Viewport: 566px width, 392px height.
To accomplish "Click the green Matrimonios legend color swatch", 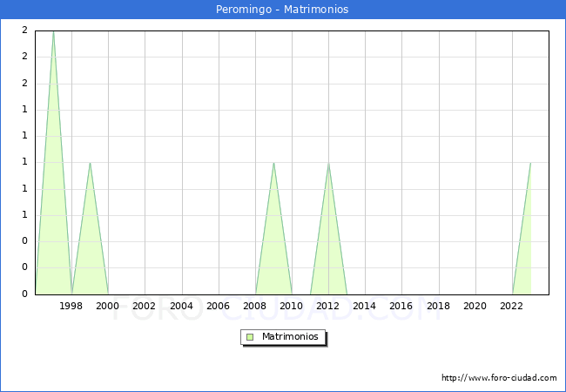I will (x=250, y=336).
